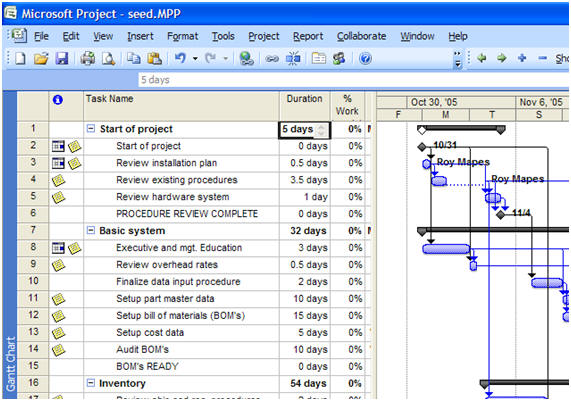This screenshot has height=401, width=571.
Task: Open the Collaborate menu
Action: pyautogui.click(x=361, y=36)
